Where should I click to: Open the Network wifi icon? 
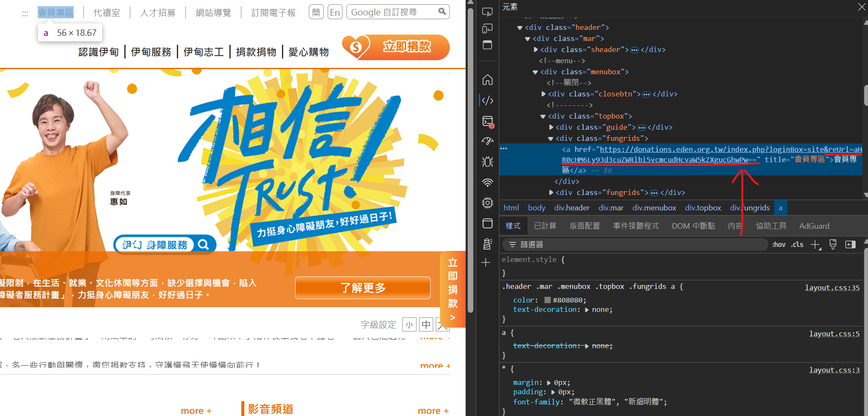(x=487, y=183)
